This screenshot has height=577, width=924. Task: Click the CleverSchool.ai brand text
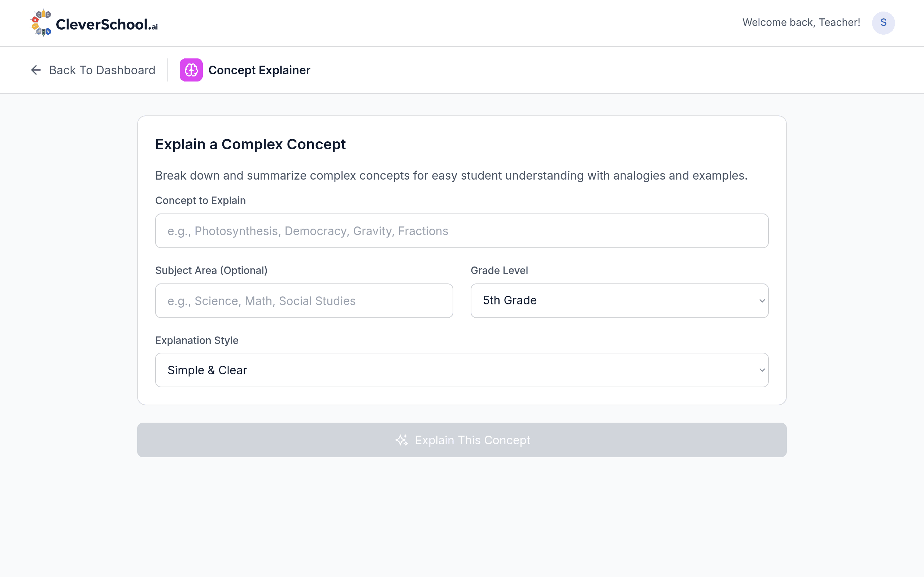[x=106, y=25]
